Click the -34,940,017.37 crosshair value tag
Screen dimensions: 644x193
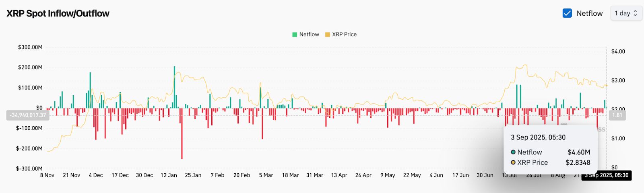pos(28,115)
